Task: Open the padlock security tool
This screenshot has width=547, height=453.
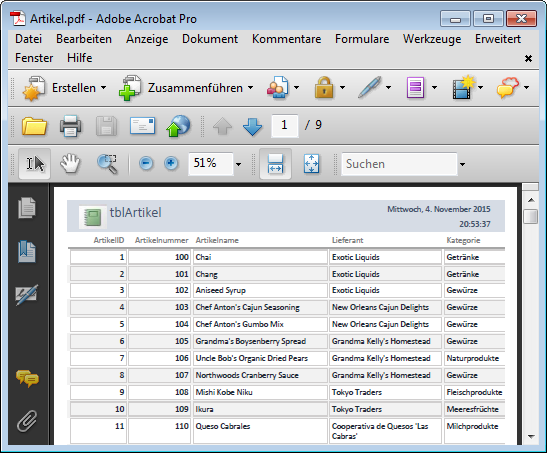Action: 324,88
